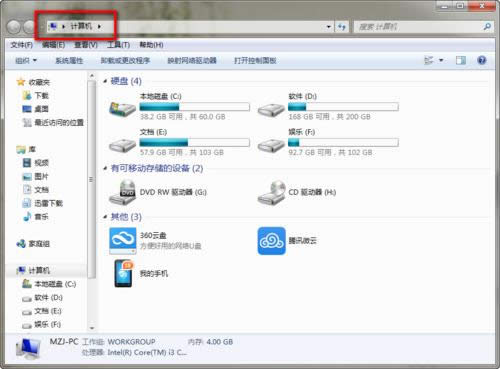Screen dimensions: 500x369
Task: Select 娱乐 (F:) in sidebar tree
Action: [41, 324]
